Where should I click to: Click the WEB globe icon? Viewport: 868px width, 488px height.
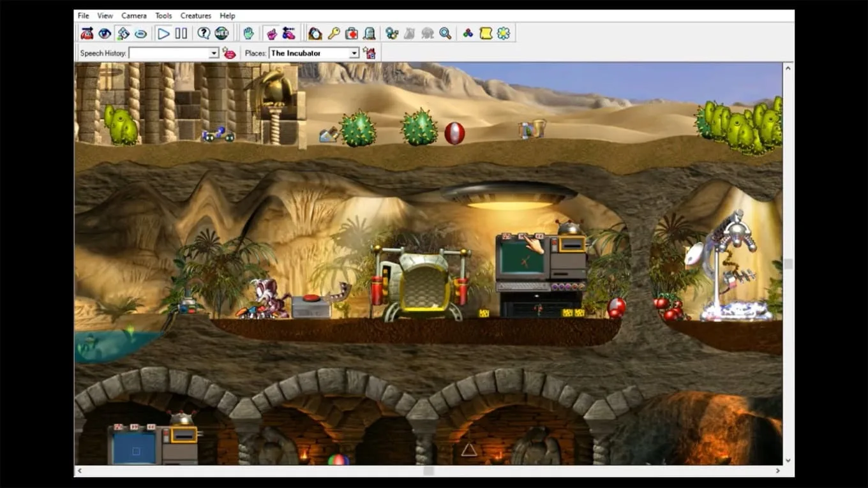[x=221, y=33]
